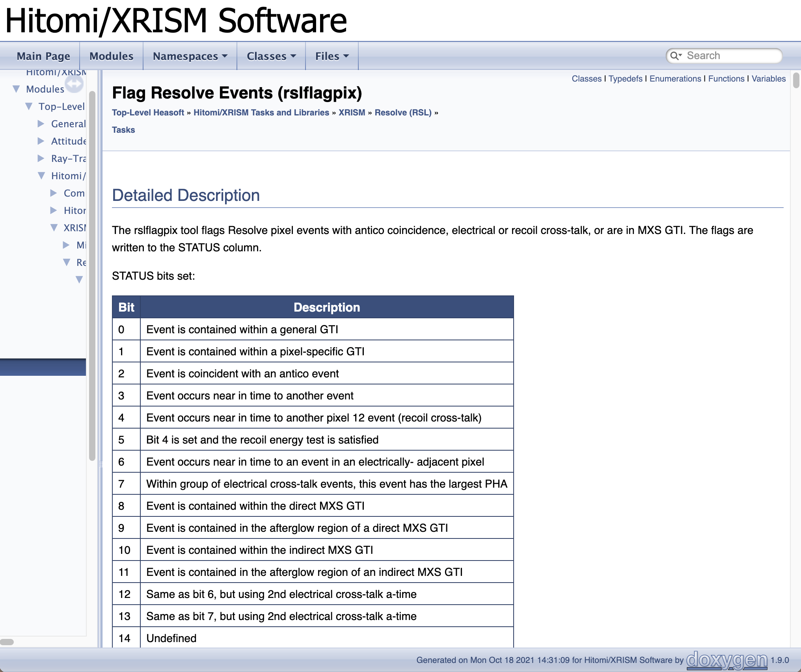Open Resolve (RSL) breadcrumb link

click(403, 113)
